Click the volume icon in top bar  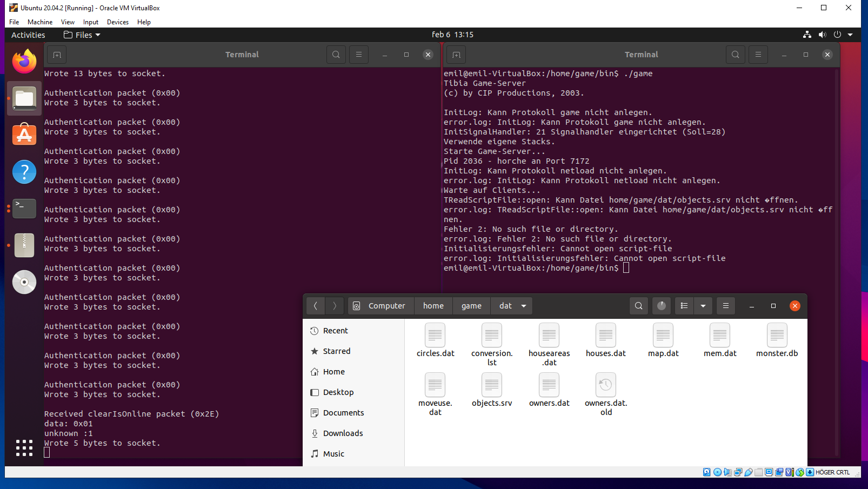click(822, 35)
